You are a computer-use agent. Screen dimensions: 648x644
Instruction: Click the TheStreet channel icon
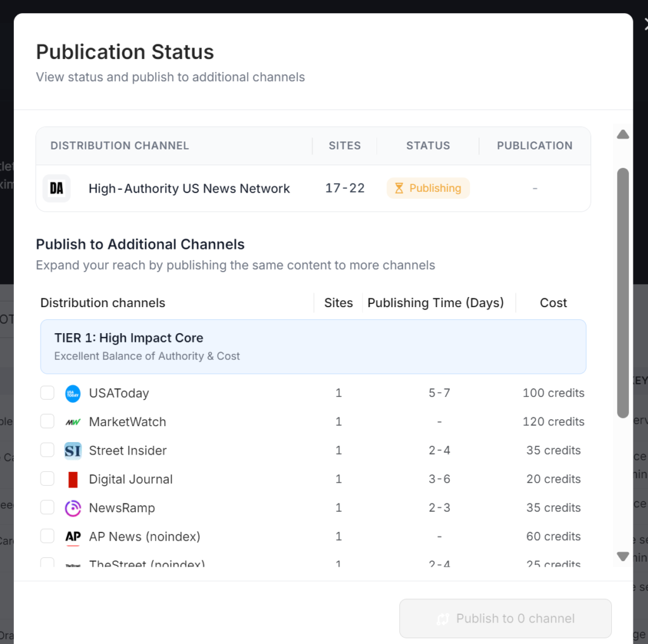pyautogui.click(x=72, y=564)
